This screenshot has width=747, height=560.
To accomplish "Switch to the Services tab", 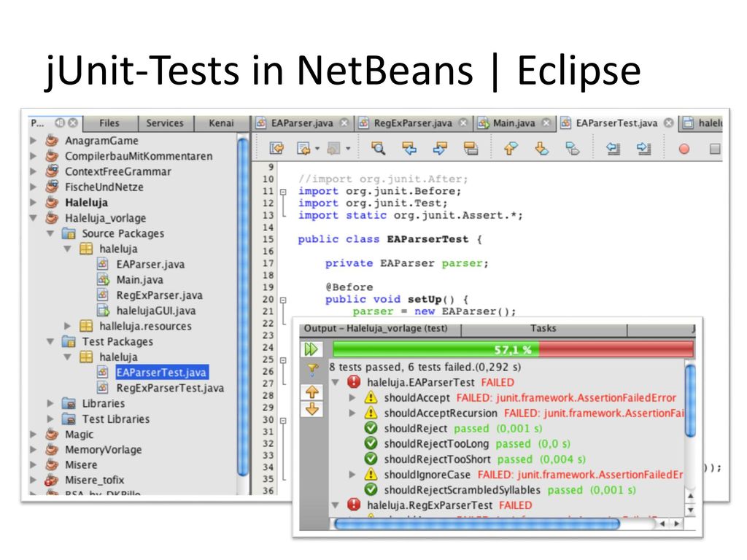I will coord(165,122).
